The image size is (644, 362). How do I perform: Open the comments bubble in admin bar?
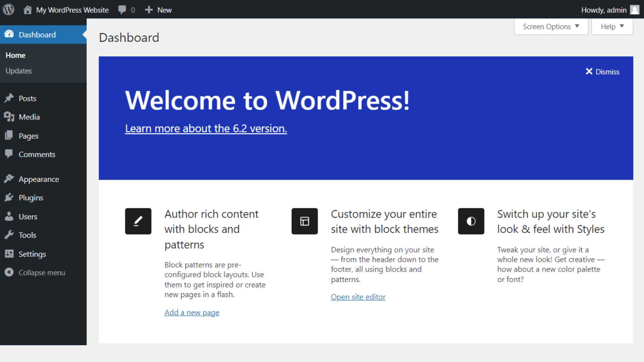(122, 10)
